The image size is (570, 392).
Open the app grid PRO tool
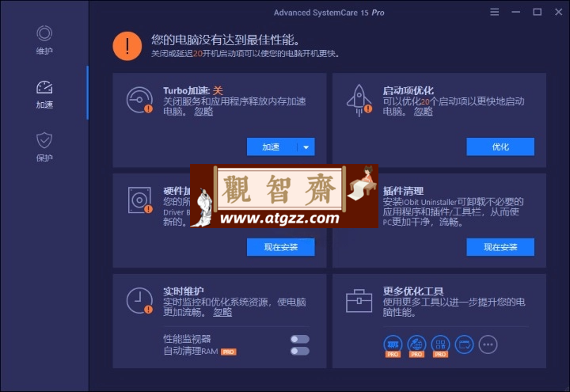coord(440,346)
